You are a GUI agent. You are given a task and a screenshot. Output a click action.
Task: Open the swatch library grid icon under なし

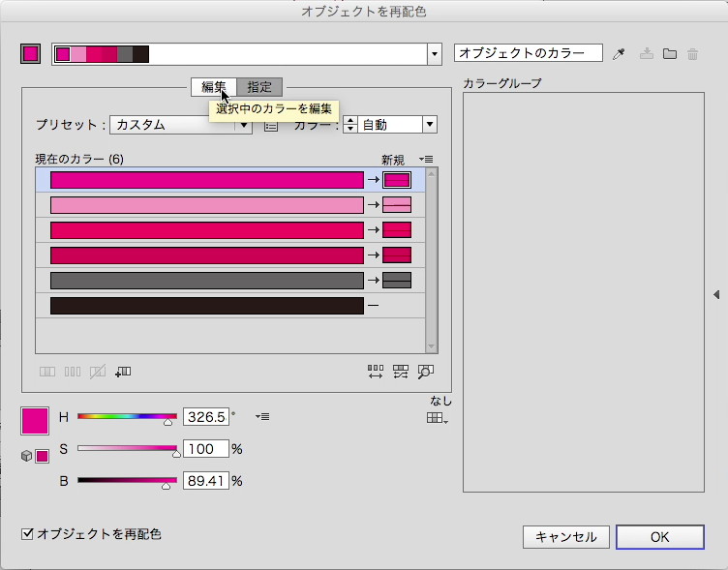pos(437,418)
